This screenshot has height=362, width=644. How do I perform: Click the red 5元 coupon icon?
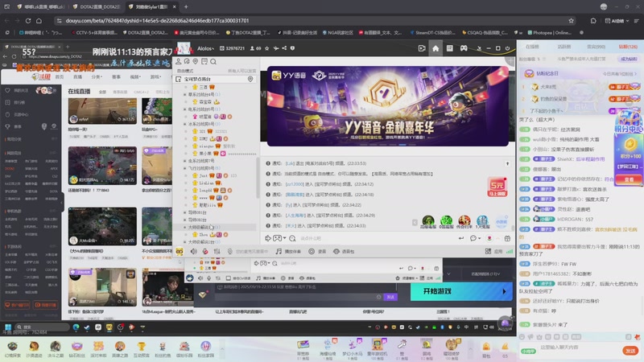click(497, 187)
